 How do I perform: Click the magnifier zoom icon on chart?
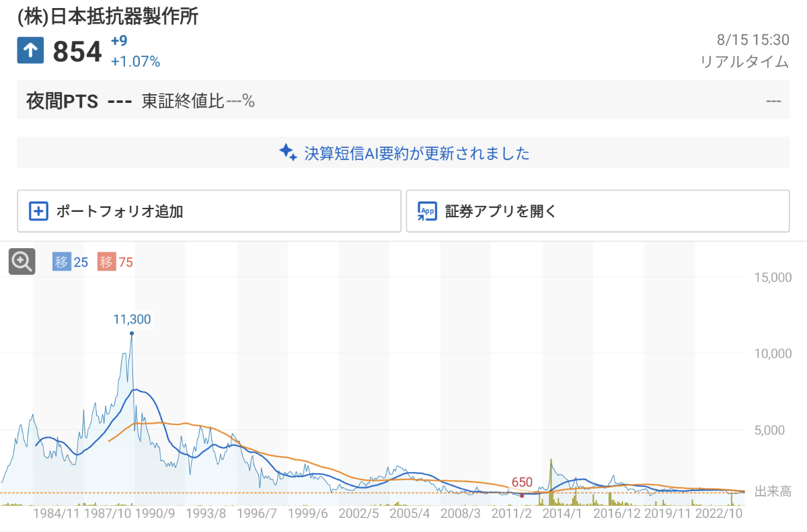[x=22, y=262]
